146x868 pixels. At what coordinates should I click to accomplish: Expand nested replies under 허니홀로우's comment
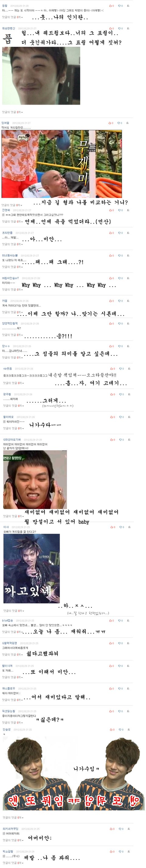tap(12, 700)
